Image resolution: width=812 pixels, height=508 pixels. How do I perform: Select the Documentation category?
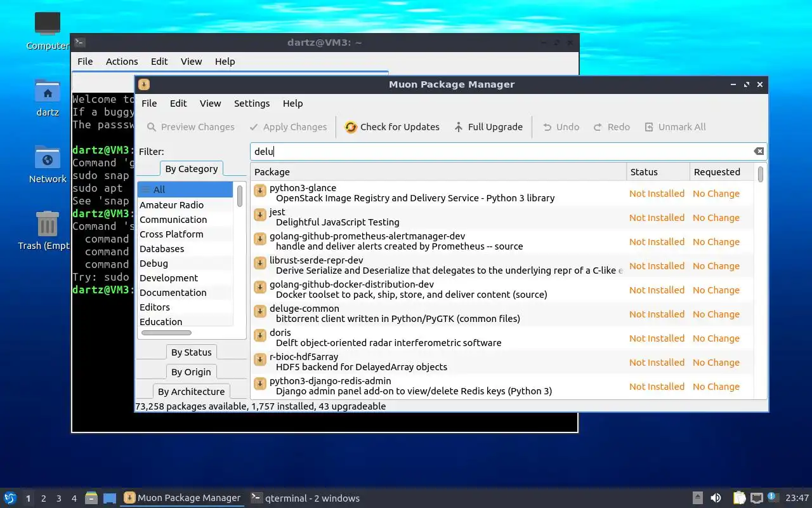pyautogui.click(x=186, y=293)
